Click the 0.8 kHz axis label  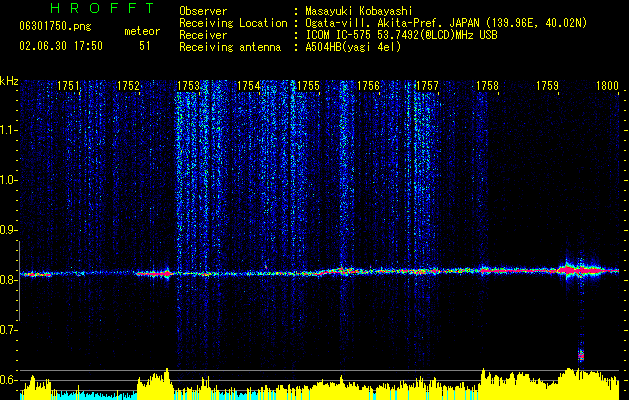point(8,280)
